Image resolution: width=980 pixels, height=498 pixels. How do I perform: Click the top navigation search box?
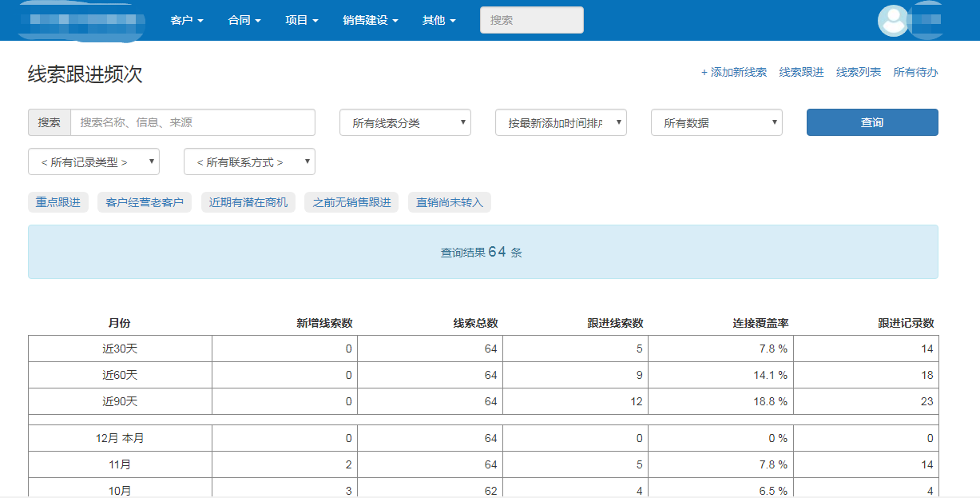point(531,20)
